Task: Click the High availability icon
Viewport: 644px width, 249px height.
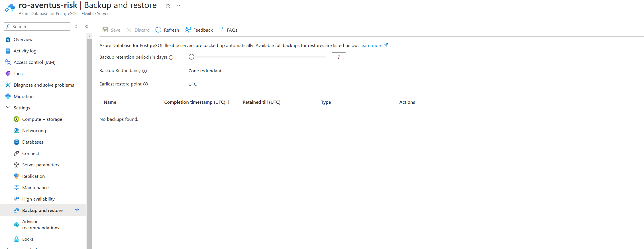Action: click(x=17, y=199)
